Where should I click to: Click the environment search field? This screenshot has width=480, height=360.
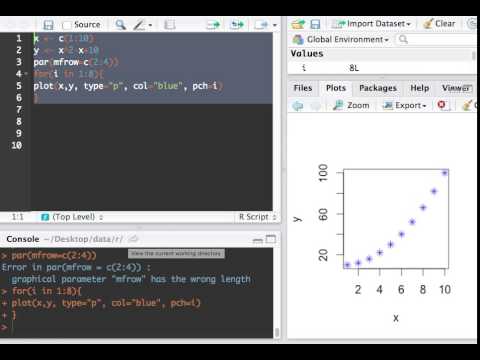pos(437,40)
